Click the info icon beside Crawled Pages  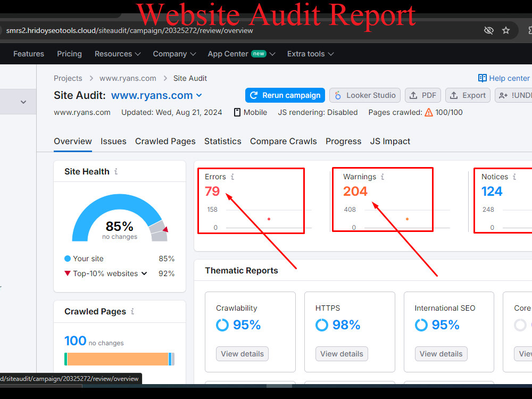pyautogui.click(x=132, y=311)
